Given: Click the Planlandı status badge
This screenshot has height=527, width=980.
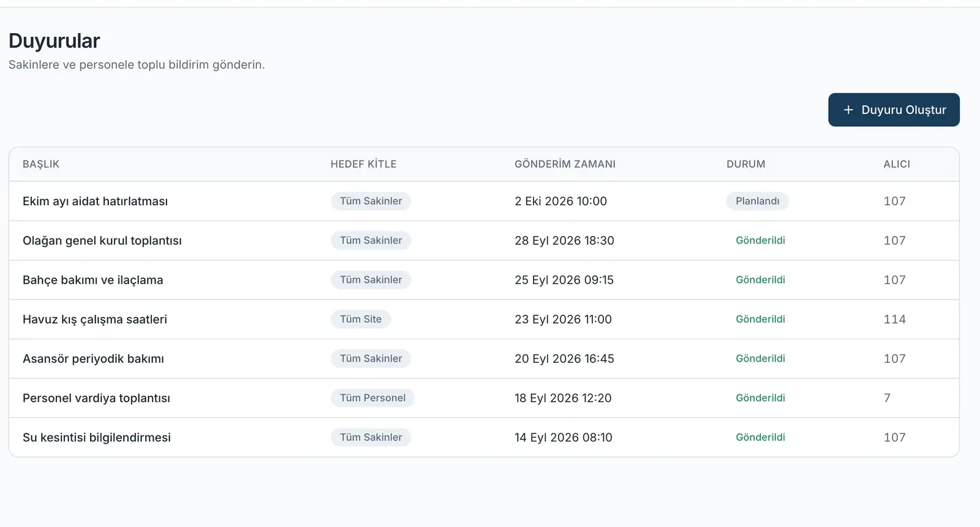Looking at the screenshot, I should (758, 201).
